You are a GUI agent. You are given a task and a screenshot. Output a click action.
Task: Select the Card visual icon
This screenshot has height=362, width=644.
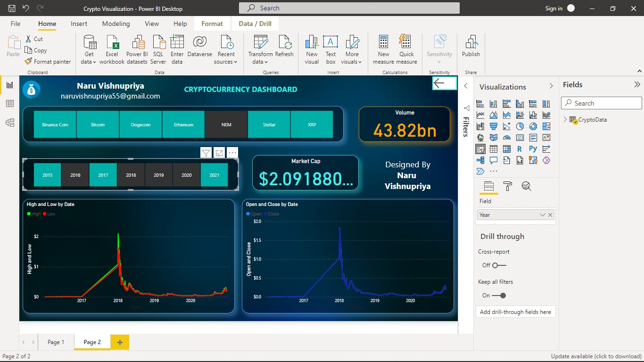520,138
